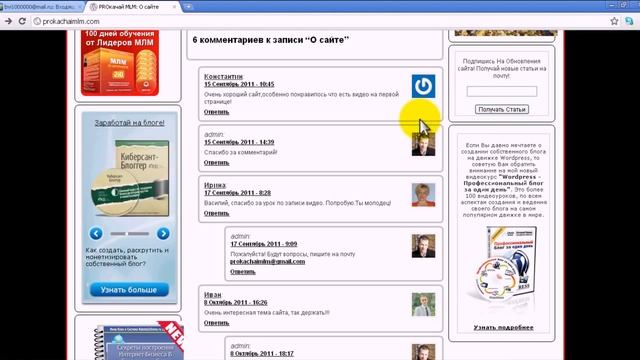Reload the page with refresh icon
The image size is (640, 360).
click(x=22, y=21)
